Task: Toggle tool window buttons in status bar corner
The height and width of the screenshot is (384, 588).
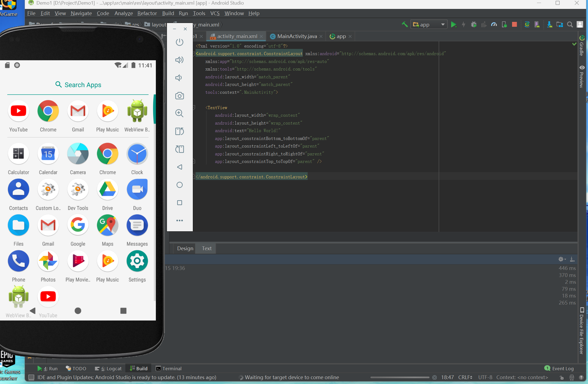Action: point(31,377)
